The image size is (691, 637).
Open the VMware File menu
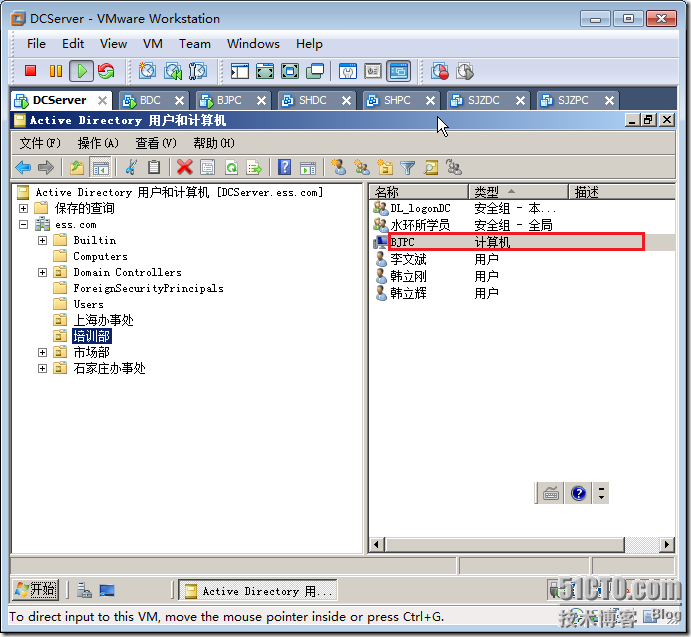(36, 44)
